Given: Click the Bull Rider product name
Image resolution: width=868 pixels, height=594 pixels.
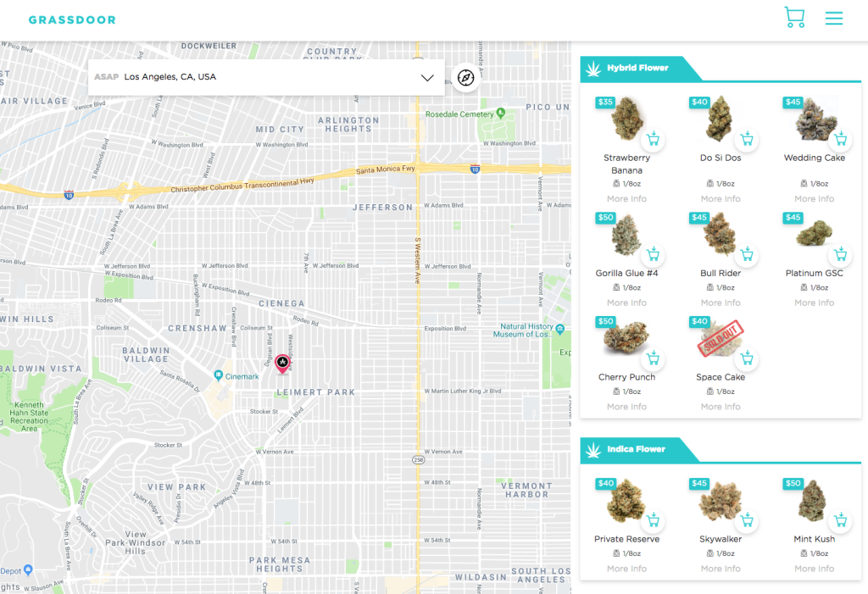Looking at the screenshot, I should [x=721, y=273].
